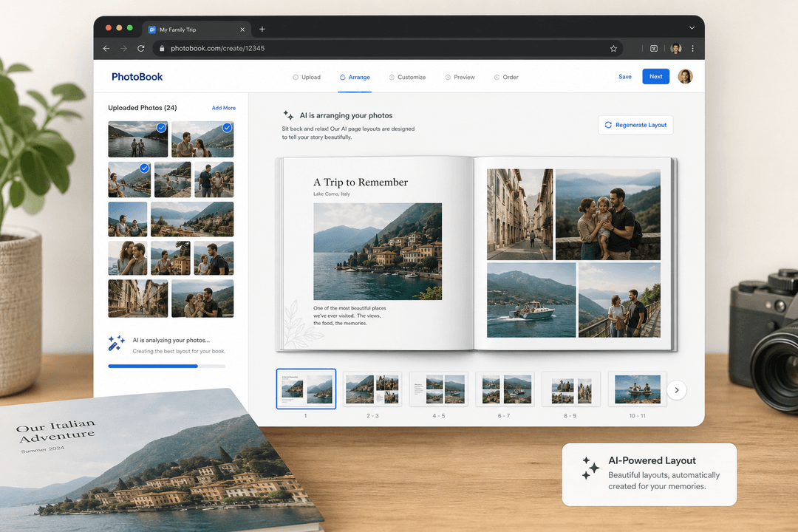This screenshot has width=798, height=532.
Task: Click the Uploaded Photos (24) heading
Action: (x=143, y=108)
